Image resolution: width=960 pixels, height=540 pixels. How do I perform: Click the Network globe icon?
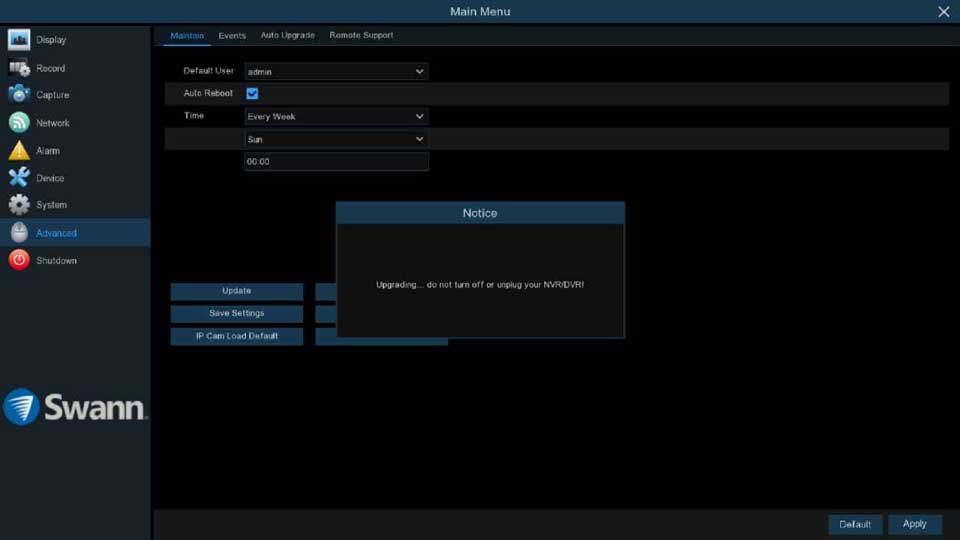coord(19,123)
